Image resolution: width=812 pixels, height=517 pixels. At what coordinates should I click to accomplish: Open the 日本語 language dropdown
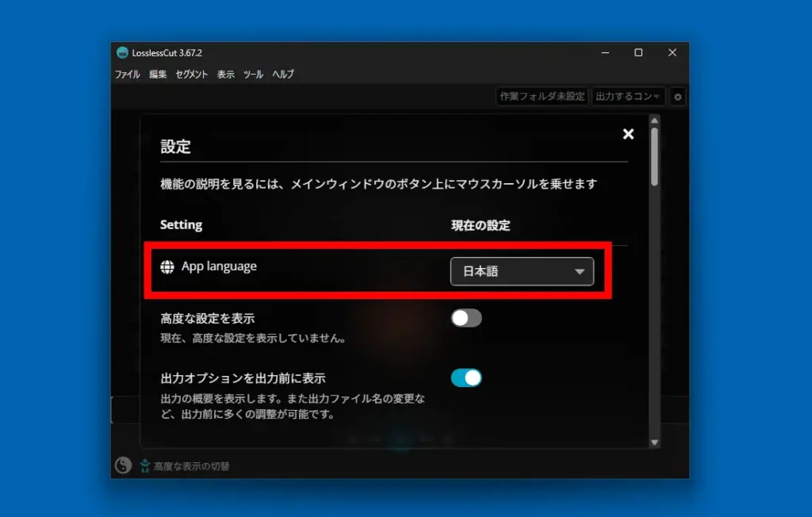522,271
